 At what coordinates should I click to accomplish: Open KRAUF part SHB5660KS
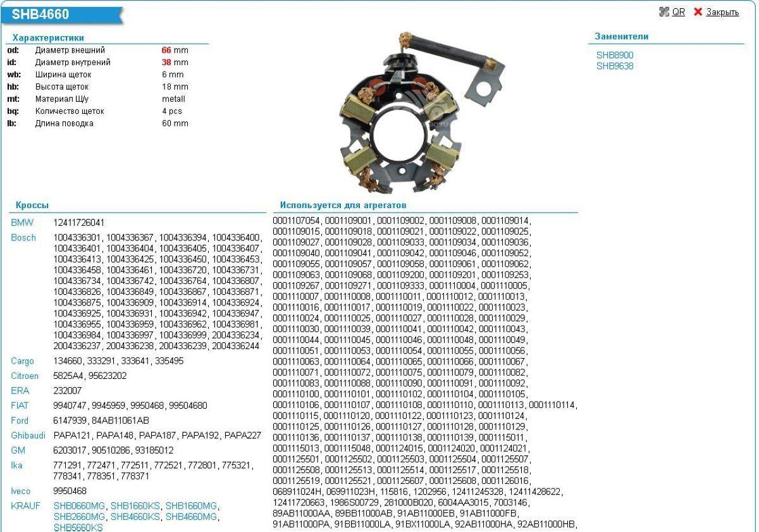[78, 527]
